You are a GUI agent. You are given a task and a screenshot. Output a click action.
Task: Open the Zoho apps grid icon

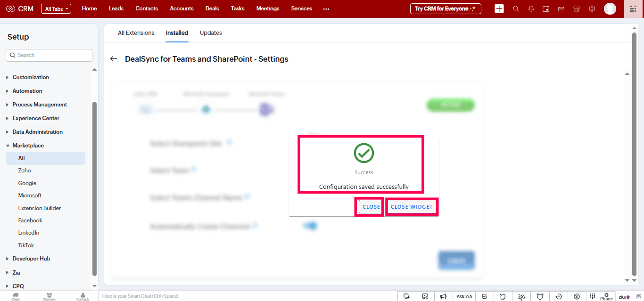tap(633, 8)
